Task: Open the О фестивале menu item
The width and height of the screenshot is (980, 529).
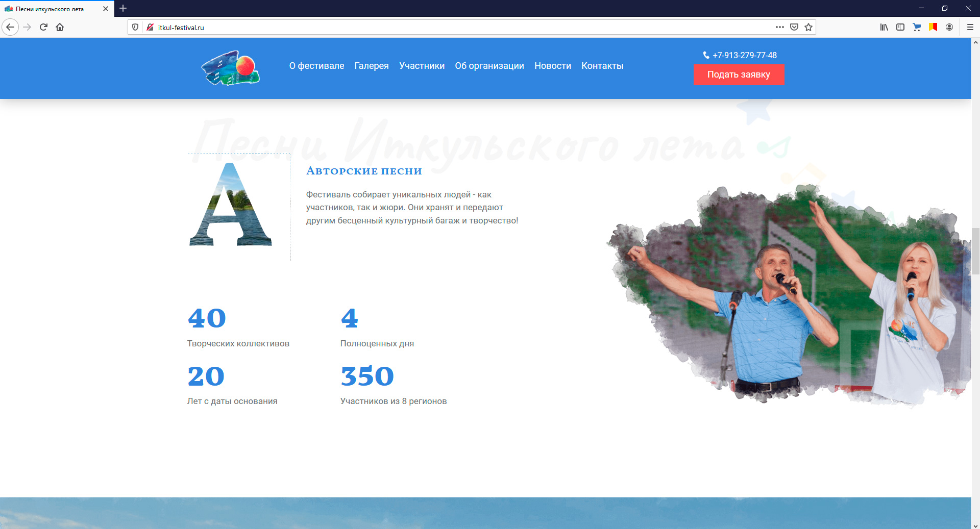Action: click(x=316, y=66)
